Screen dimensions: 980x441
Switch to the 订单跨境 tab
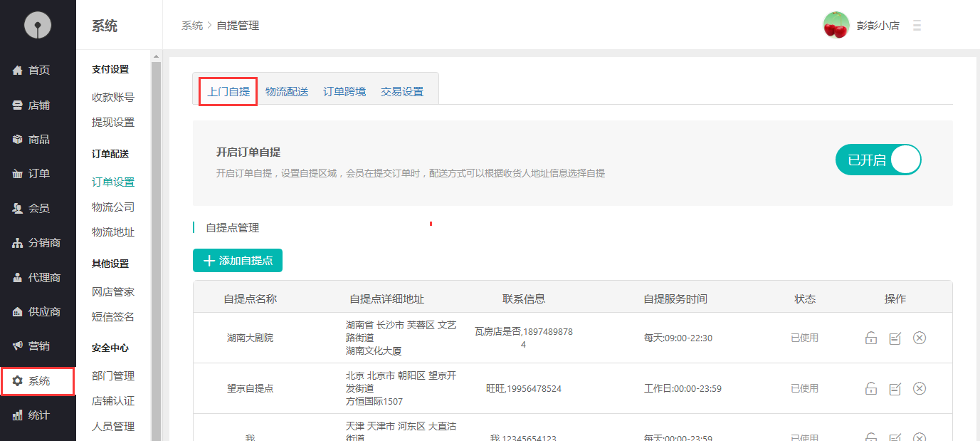pos(344,91)
